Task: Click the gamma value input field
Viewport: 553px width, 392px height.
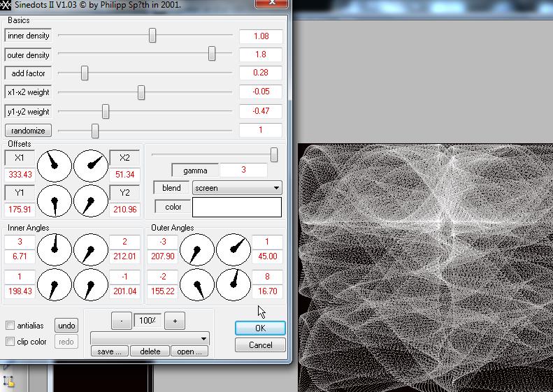Action: [243, 170]
